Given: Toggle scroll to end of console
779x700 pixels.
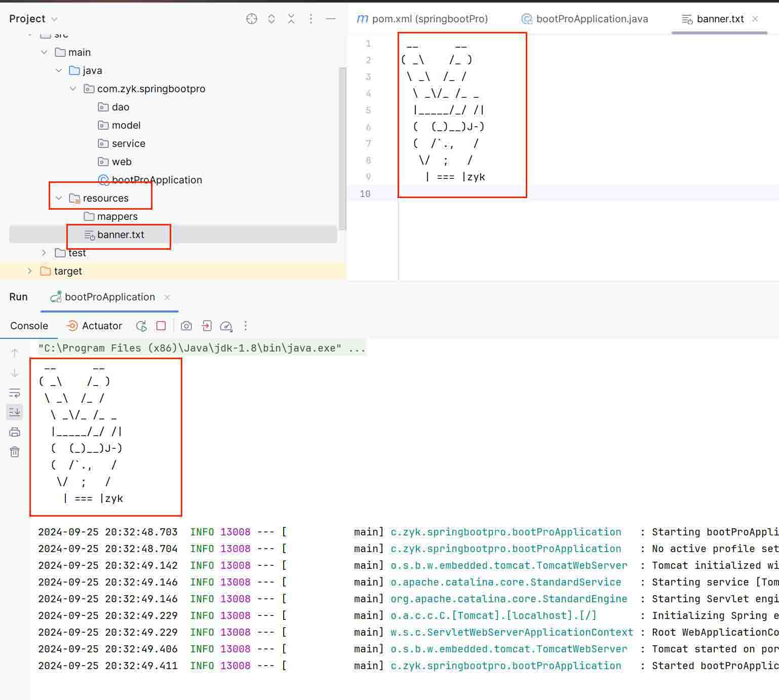Looking at the screenshot, I should 15,412.
